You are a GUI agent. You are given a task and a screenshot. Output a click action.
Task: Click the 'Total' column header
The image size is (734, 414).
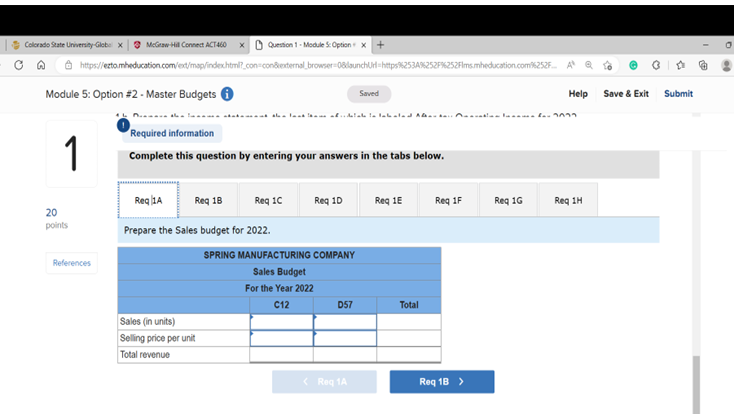[409, 305]
